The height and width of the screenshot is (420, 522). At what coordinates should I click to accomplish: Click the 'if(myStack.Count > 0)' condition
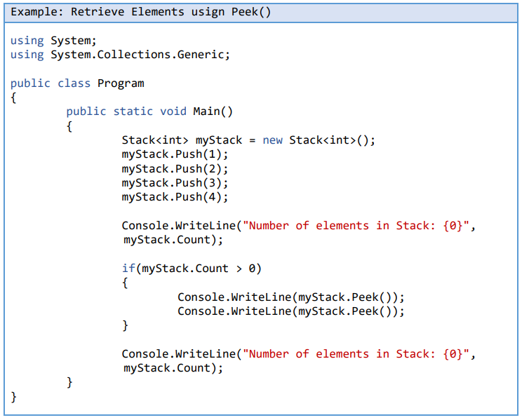pyautogui.click(x=192, y=269)
